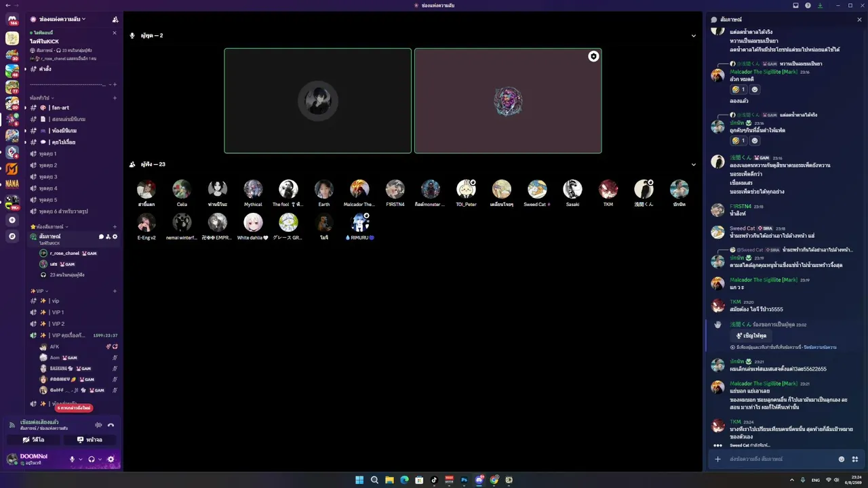Screen dimensions: 868x488
Task: Open User Settings gear near DOOMNoI
Action: pos(111,459)
